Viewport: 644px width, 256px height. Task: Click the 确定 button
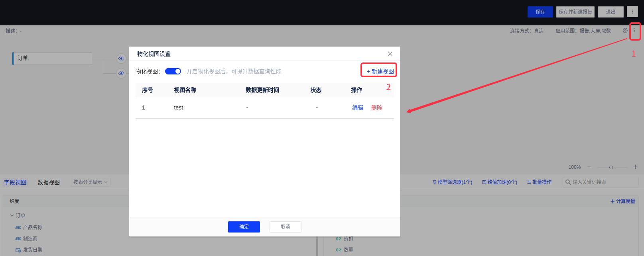tap(244, 227)
